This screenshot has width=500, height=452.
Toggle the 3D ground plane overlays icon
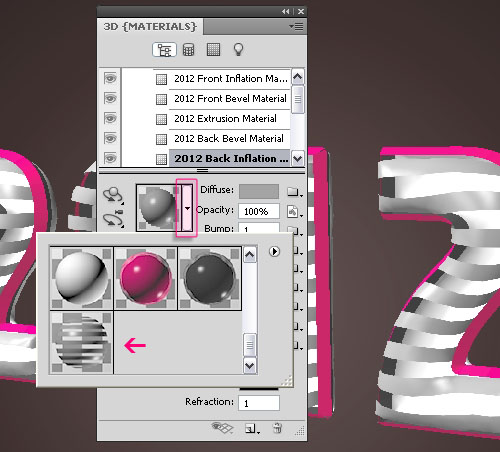point(222,428)
